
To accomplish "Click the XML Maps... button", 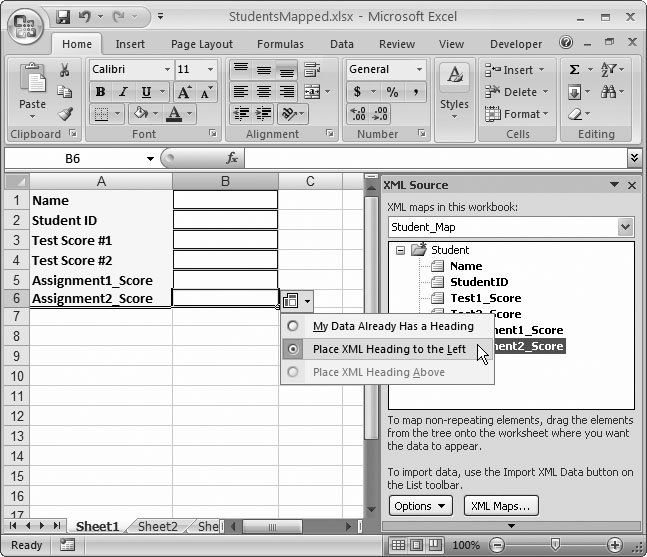I will click(501, 506).
